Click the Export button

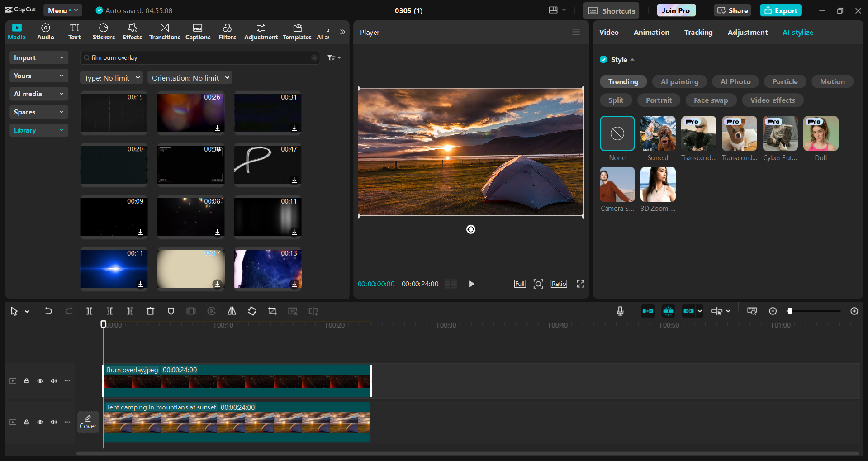780,10
